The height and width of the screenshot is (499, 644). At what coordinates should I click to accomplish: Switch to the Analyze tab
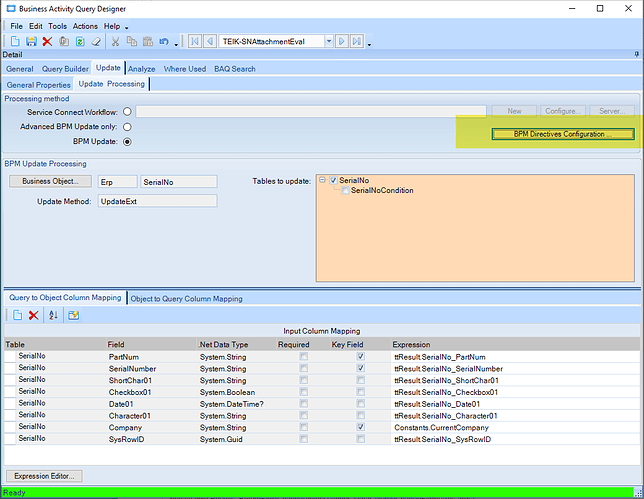point(142,69)
